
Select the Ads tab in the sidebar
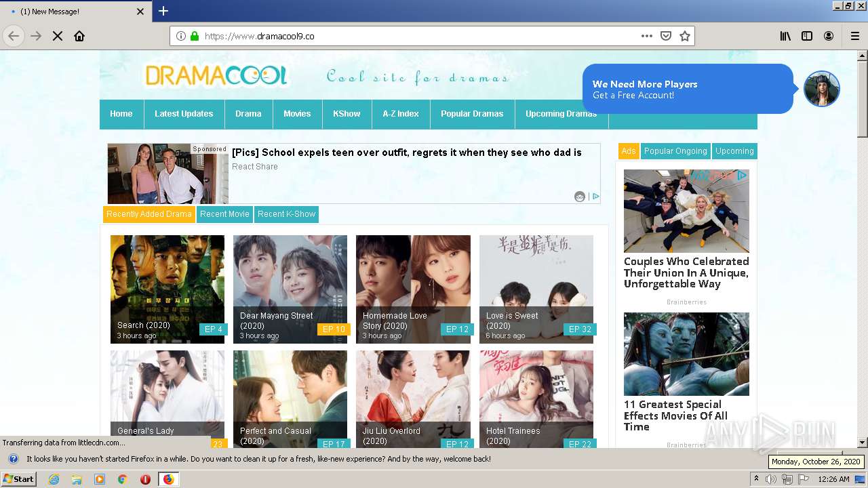tap(629, 151)
